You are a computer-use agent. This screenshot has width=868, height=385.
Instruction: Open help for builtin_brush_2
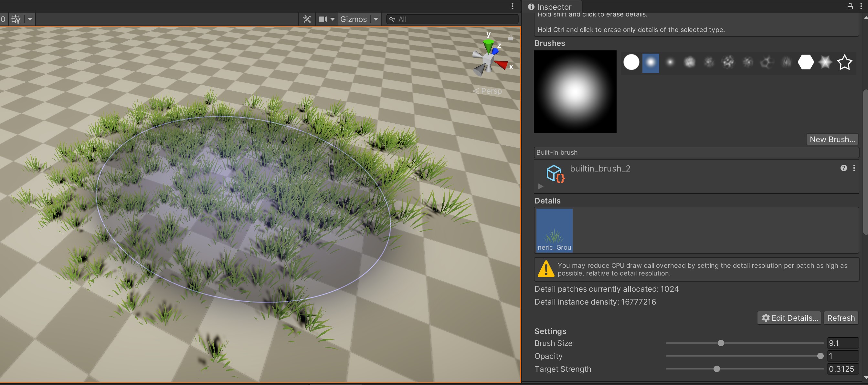pyautogui.click(x=843, y=168)
